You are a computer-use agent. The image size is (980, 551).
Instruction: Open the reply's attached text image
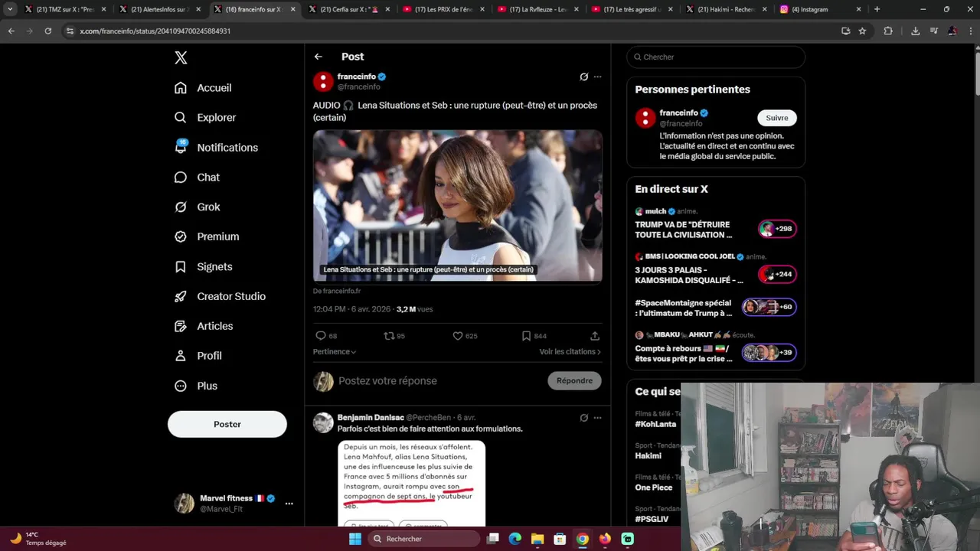click(412, 484)
